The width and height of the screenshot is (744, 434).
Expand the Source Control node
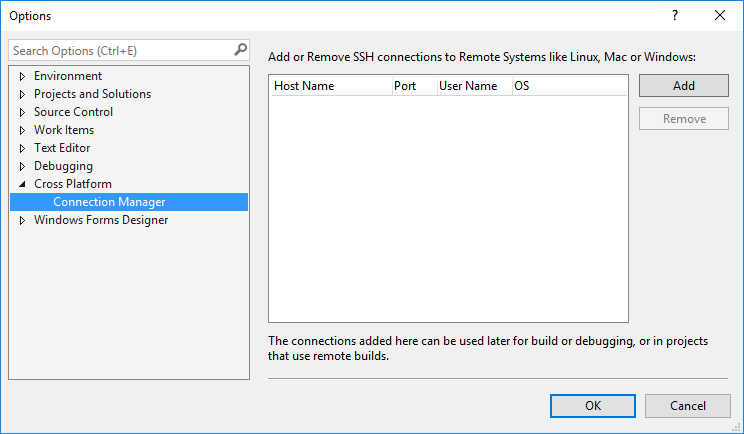coord(23,112)
